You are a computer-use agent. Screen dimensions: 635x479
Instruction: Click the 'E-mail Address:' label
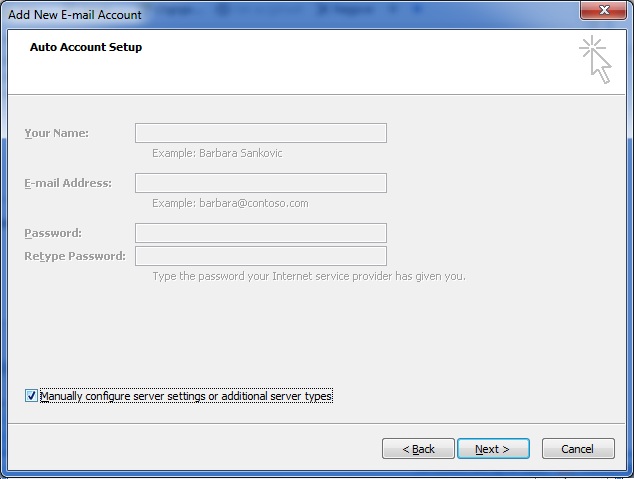68,183
